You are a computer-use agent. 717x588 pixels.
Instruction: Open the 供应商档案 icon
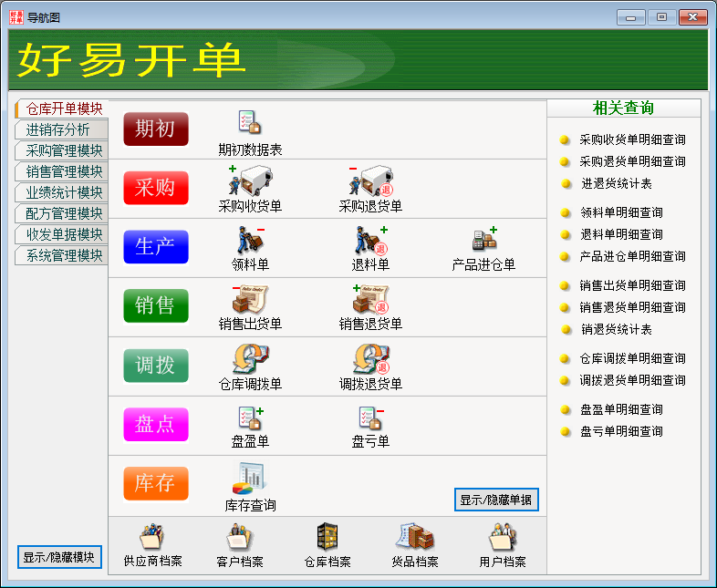(153, 537)
